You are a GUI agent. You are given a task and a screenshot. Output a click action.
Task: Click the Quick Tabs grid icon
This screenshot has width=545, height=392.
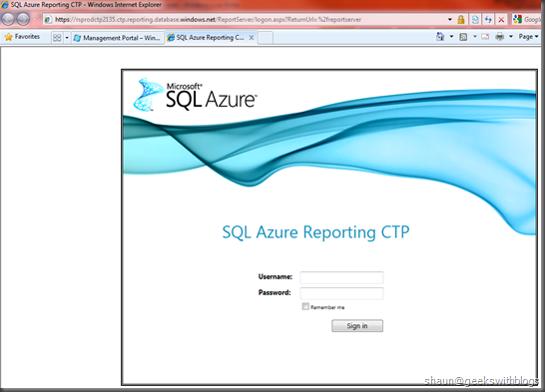pyautogui.click(x=57, y=38)
